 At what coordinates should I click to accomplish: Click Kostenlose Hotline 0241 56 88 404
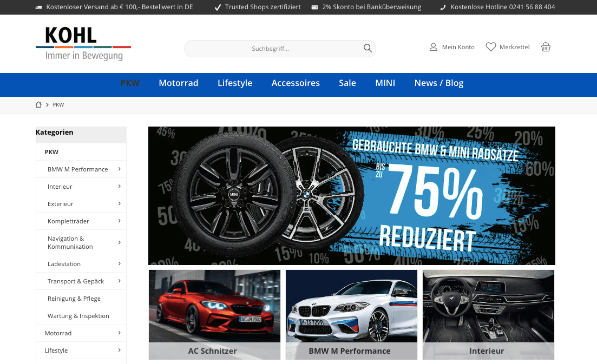coord(503,7)
